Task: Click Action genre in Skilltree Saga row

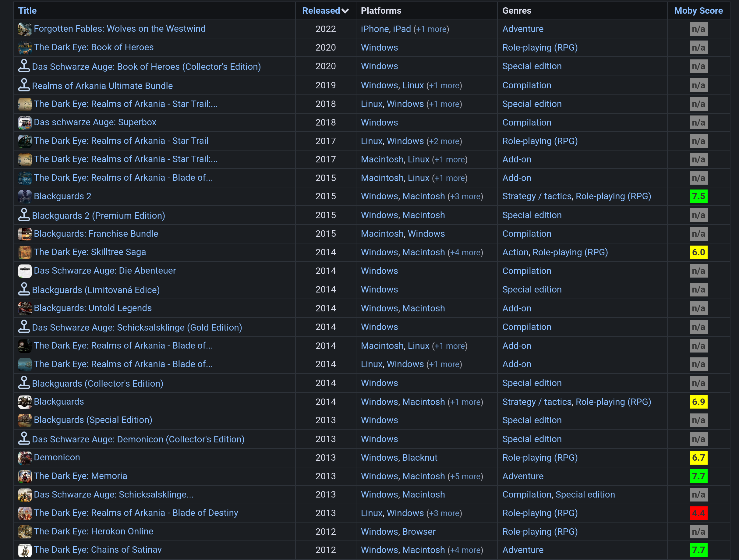Action: click(515, 252)
